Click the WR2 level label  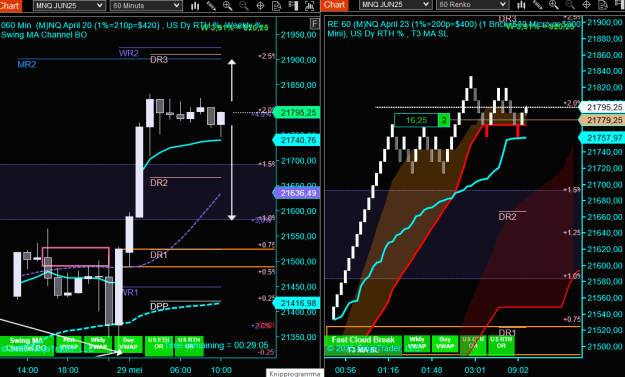[x=129, y=53]
